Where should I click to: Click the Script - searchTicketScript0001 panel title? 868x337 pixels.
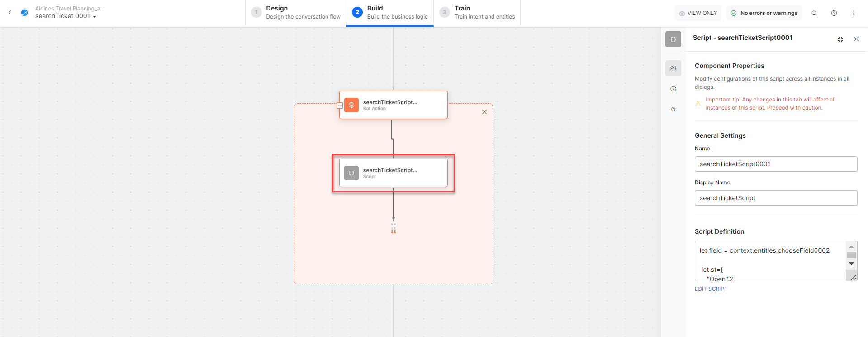pyautogui.click(x=743, y=38)
